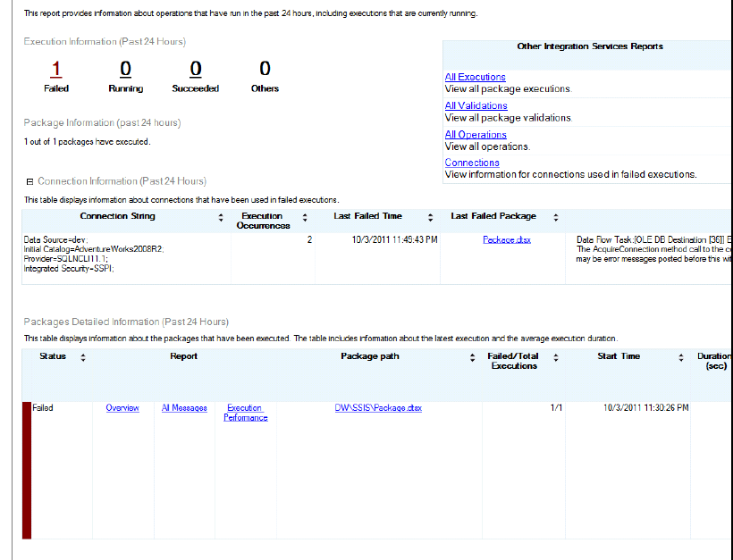The height and width of the screenshot is (560, 733).
Task: Open the Execution Performance report link
Action: 246,413
